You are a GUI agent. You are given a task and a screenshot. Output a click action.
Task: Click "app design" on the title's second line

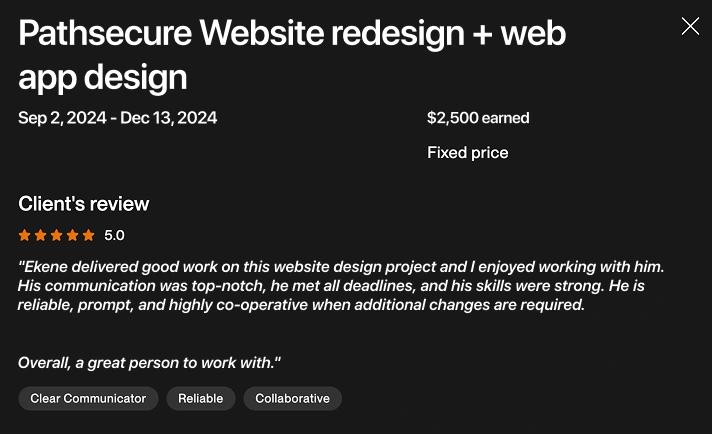click(x=102, y=76)
